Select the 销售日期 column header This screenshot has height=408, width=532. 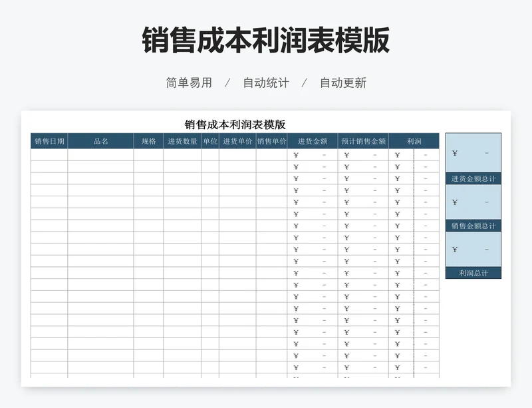click(49, 141)
